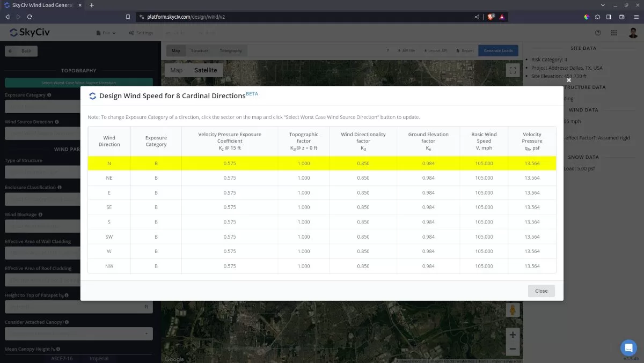Screen dimensions: 644x363
Task: Open the tab search chevron in title bar
Action: pos(603,5)
